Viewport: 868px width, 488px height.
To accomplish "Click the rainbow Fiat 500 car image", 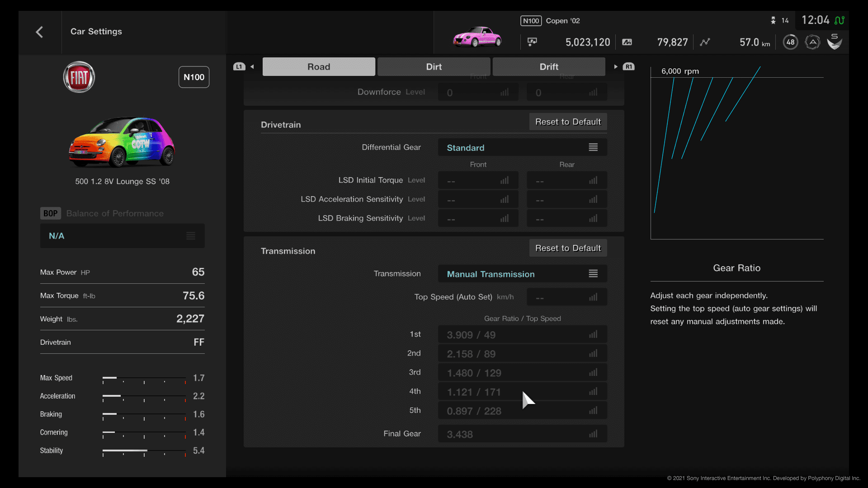I will (x=122, y=141).
